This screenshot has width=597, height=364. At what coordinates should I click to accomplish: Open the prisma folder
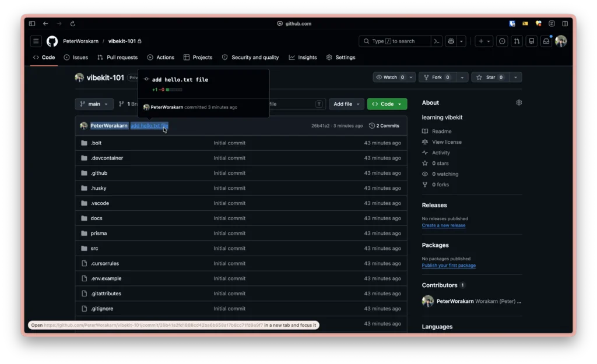(99, 233)
